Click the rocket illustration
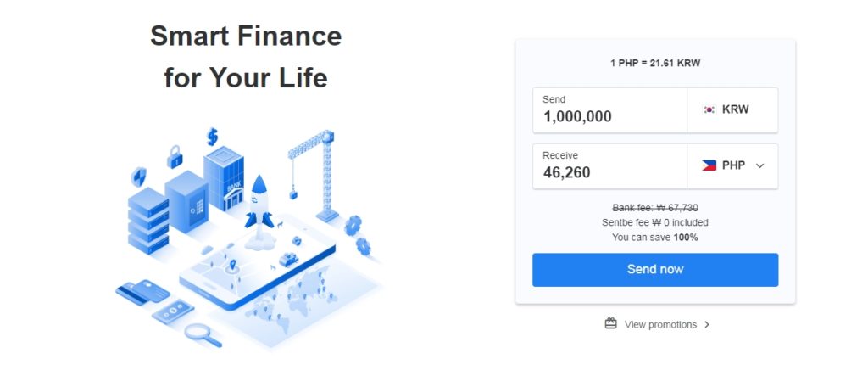The height and width of the screenshot is (370, 868). (x=258, y=202)
